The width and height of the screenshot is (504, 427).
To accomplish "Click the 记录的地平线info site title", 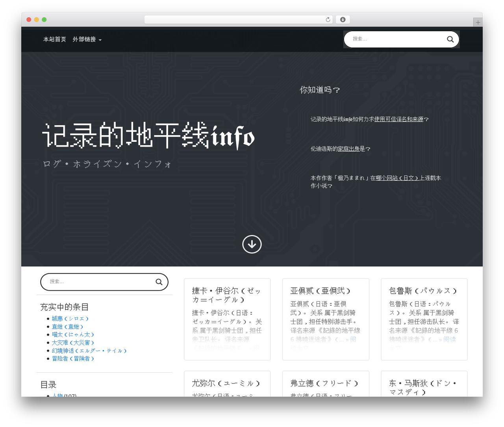I will click(148, 136).
